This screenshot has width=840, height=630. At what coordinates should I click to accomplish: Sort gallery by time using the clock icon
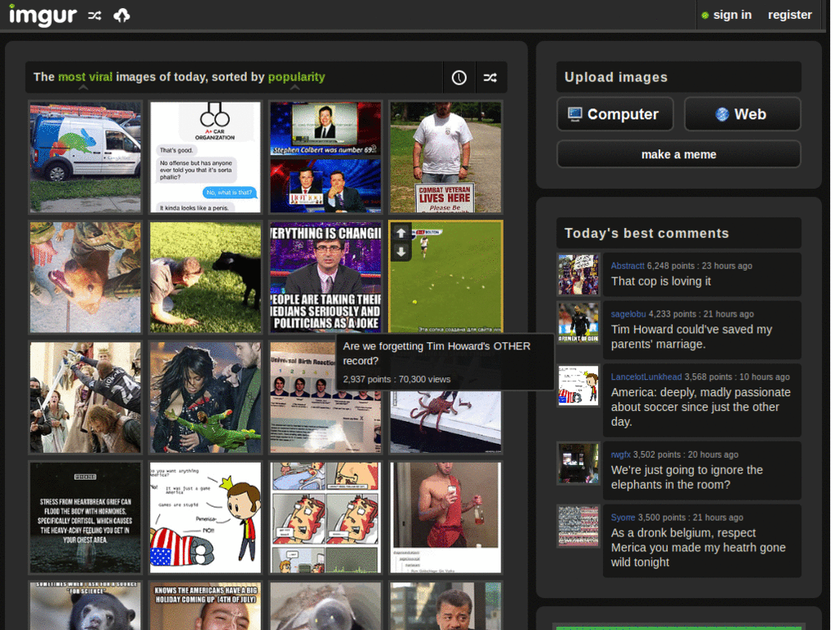click(459, 76)
